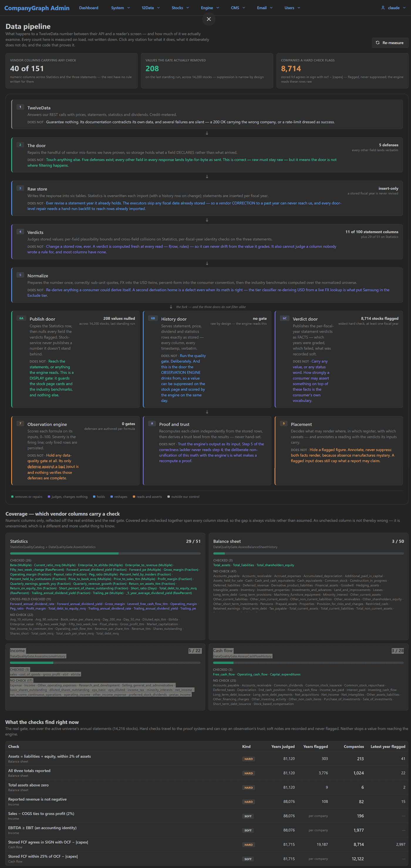Expand the 12Data dropdown menu

(x=151, y=8)
